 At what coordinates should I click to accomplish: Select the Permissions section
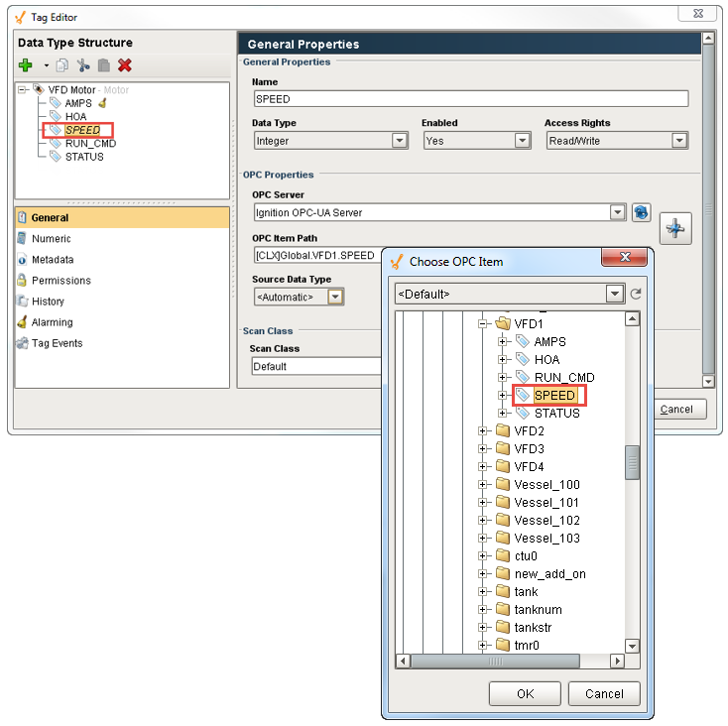click(x=61, y=281)
